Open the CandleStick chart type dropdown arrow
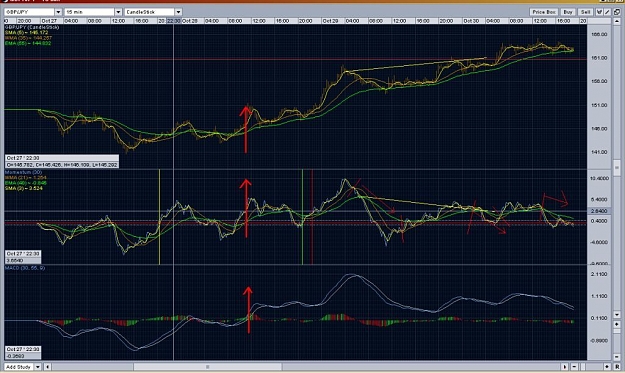The image size is (625, 373). tap(178, 12)
